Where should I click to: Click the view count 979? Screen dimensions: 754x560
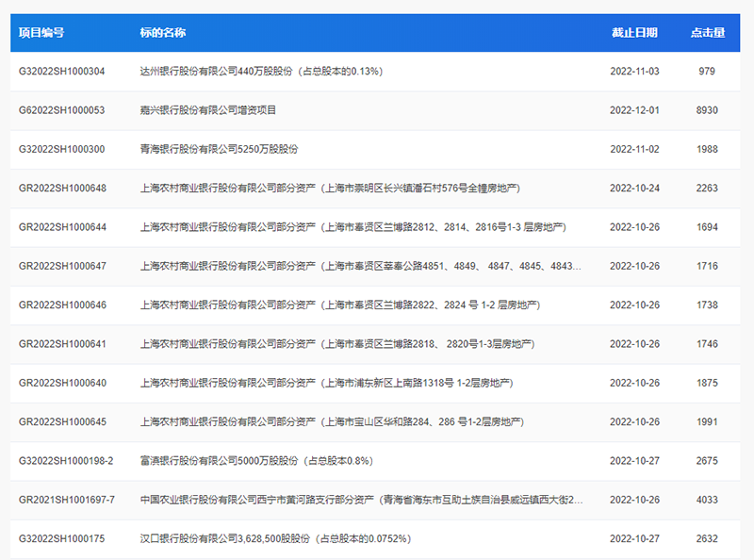[x=707, y=72]
